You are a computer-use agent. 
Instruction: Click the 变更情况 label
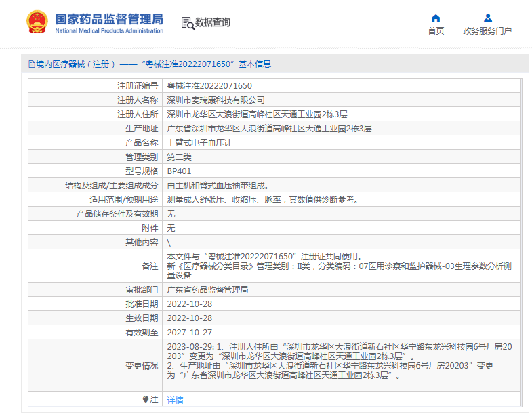pos(142,366)
